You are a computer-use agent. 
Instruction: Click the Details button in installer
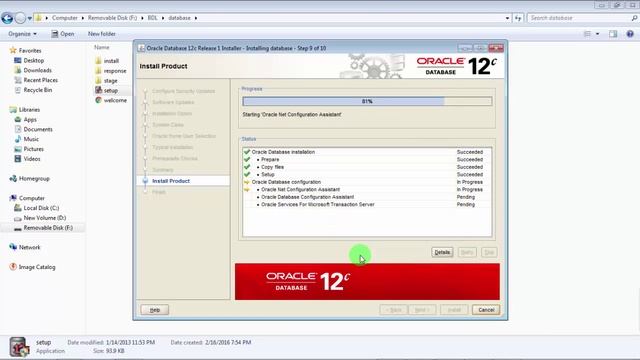[x=442, y=252]
